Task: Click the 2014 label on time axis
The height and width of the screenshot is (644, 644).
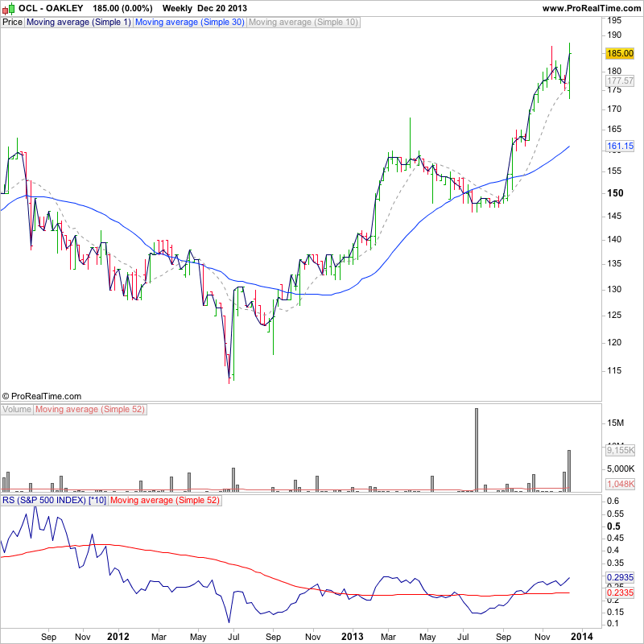Action: (581, 637)
